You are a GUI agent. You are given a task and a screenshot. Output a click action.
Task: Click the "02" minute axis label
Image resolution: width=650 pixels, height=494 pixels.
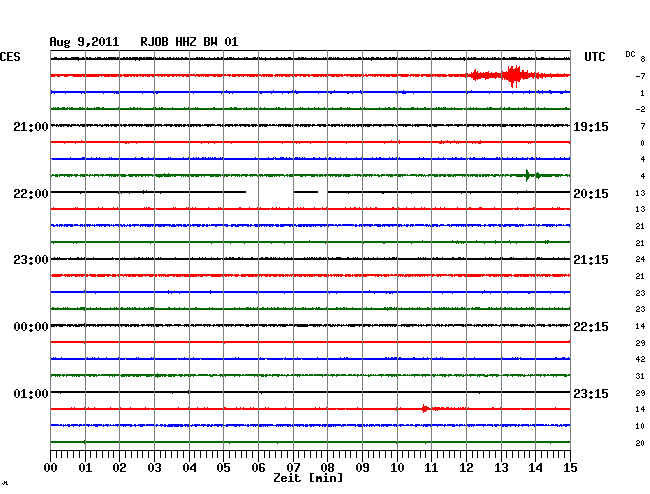pyautogui.click(x=119, y=468)
